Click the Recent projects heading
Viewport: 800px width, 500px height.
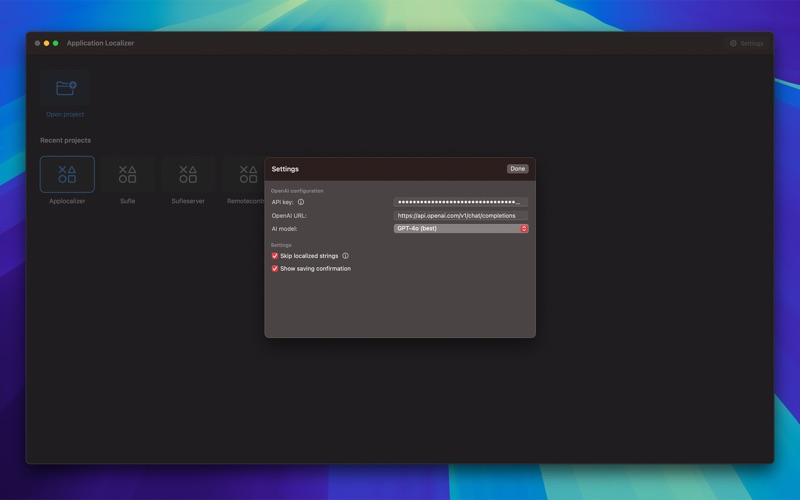[65, 140]
